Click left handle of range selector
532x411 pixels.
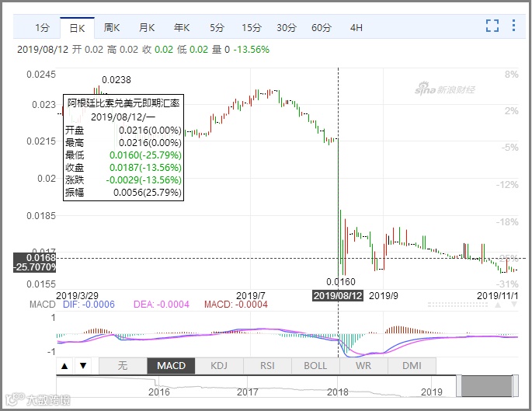pyautogui.click(x=459, y=386)
